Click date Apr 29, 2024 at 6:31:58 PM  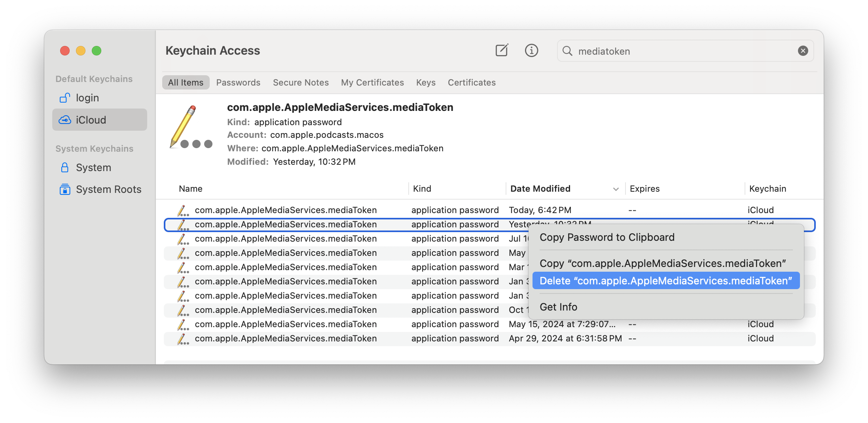click(565, 338)
